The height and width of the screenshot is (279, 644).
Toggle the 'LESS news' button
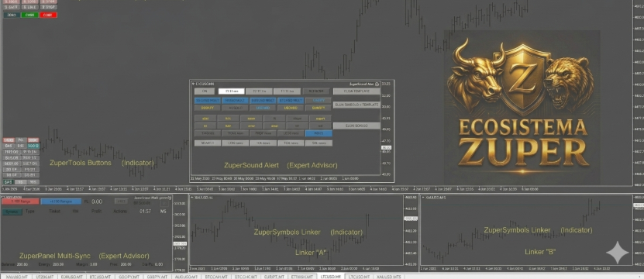291,133
